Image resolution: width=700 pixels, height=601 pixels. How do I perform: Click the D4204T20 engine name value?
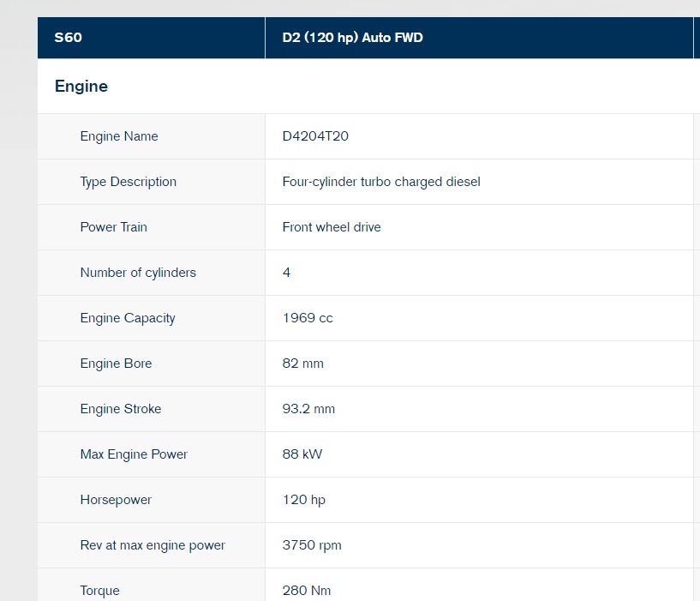(315, 136)
